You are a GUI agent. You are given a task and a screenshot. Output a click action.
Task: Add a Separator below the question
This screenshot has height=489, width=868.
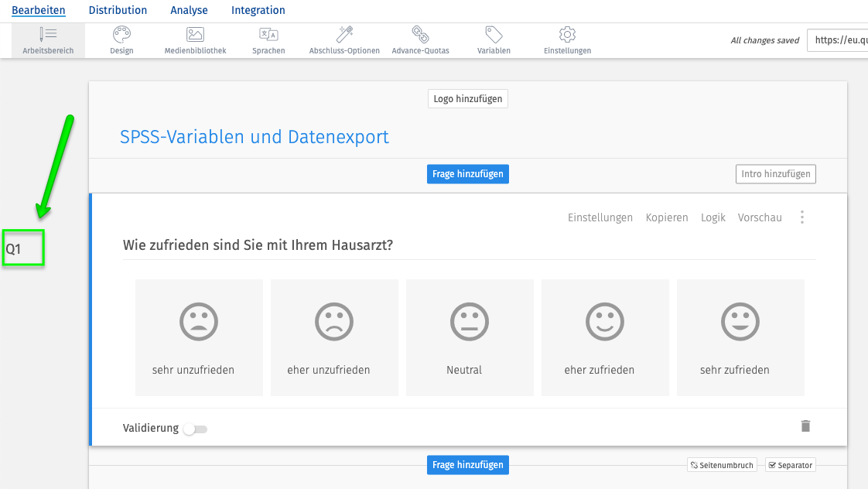click(791, 465)
